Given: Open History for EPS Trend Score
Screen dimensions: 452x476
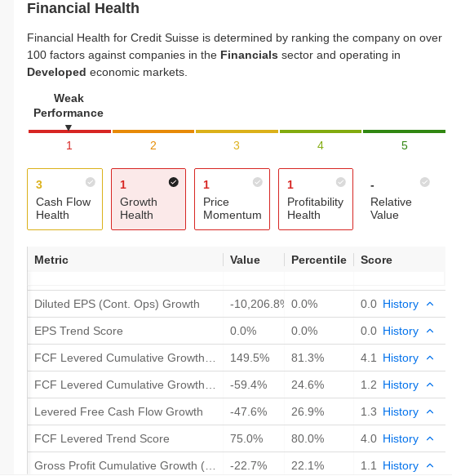Looking at the screenshot, I should click(x=401, y=331).
